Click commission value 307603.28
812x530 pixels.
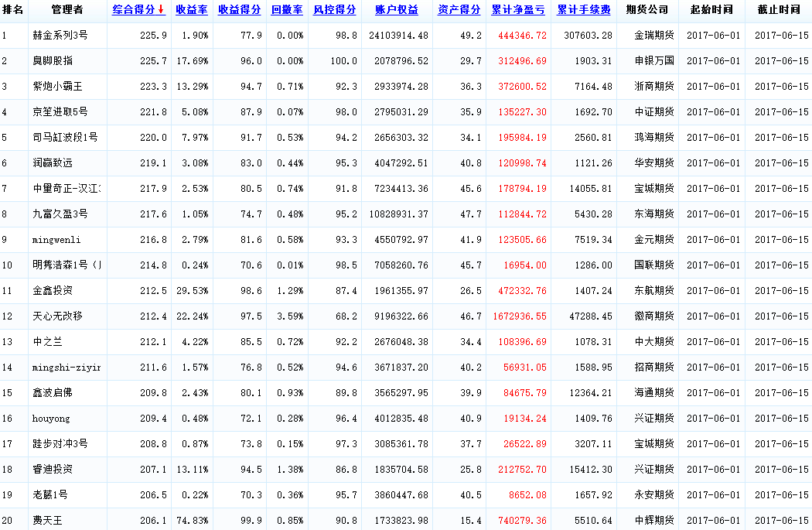coord(588,36)
